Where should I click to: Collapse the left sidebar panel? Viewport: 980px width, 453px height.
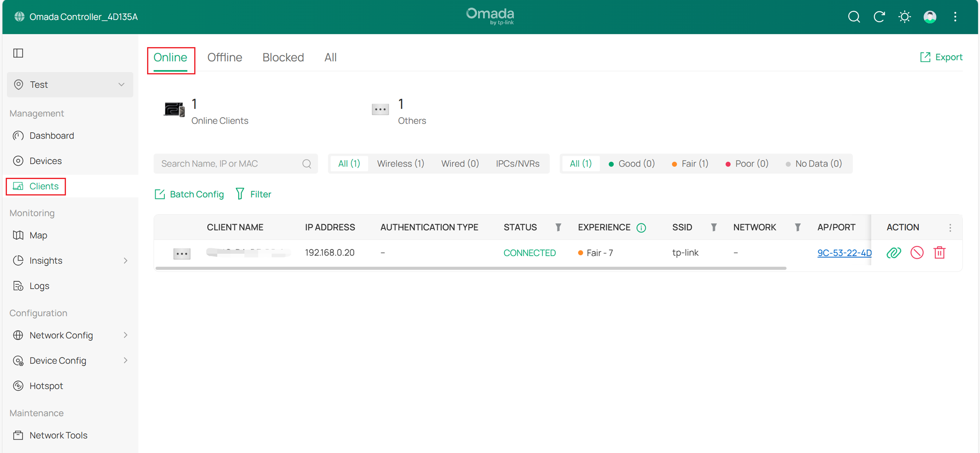pyautogui.click(x=18, y=53)
